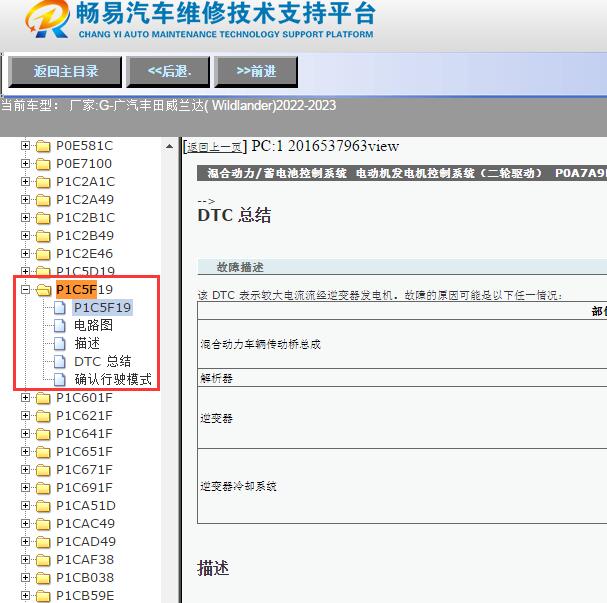Open the 返回上一页 link
Viewport: 607px width, 603px height.
pos(214,147)
